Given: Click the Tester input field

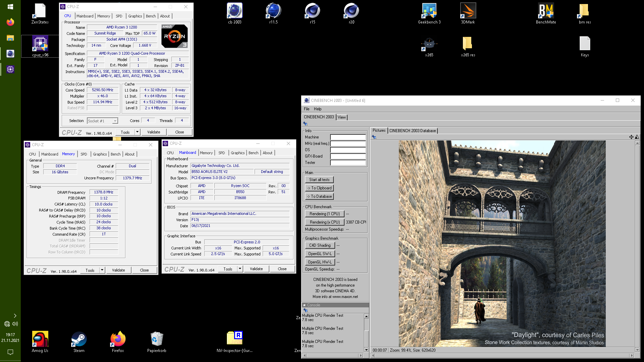Looking at the screenshot, I should pyautogui.click(x=348, y=163).
